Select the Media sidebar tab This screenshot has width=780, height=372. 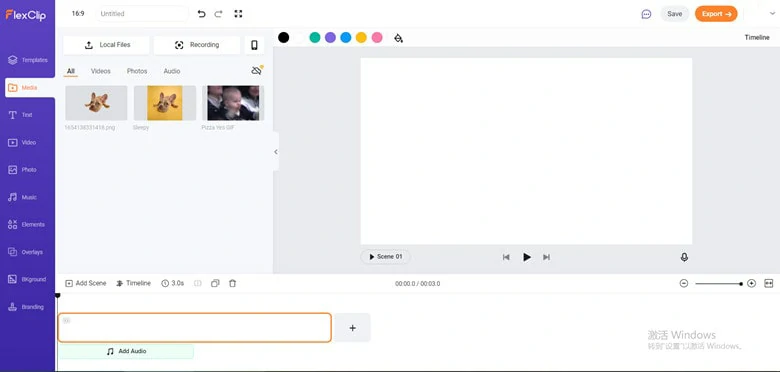30,88
